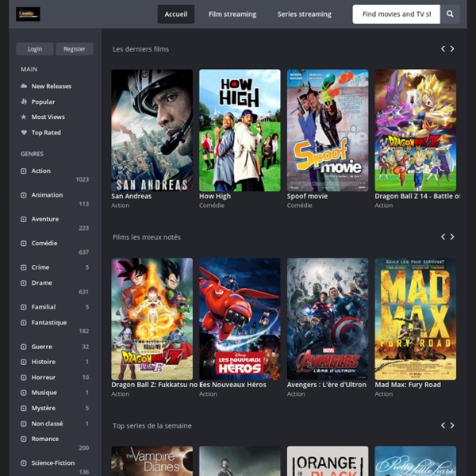Image resolution: width=476 pixels, height=476 pixels.
Task: Open the Pretty Little Liars poster
Action: pyautogui.click(x=415, y=461)
